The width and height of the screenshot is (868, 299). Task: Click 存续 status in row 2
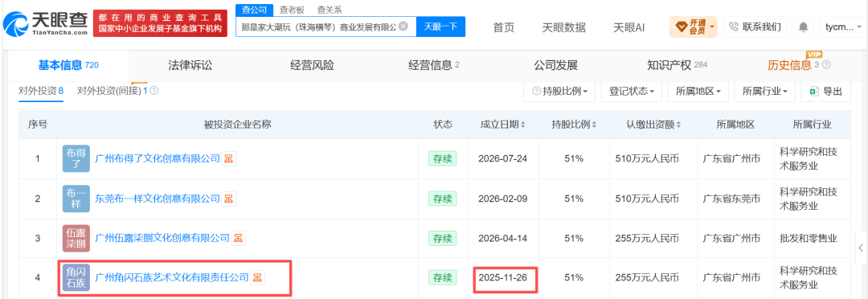[x=443, y=199]
